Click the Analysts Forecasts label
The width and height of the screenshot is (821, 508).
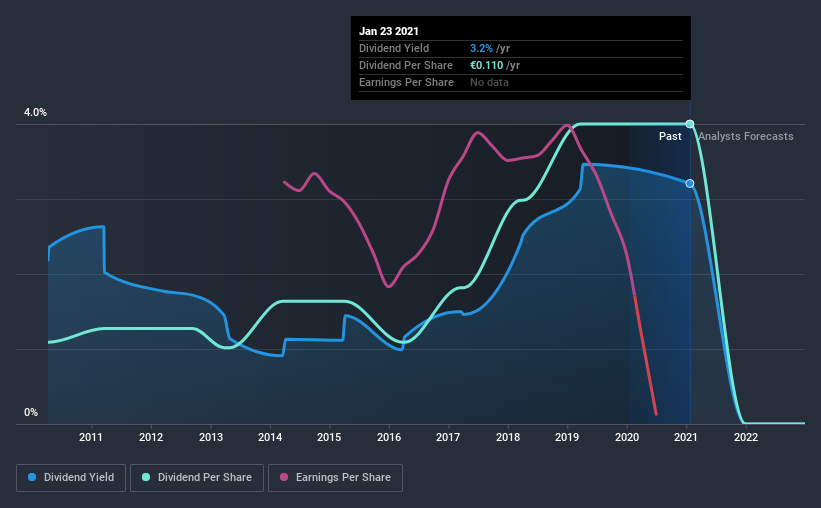[x=746, y=136]
